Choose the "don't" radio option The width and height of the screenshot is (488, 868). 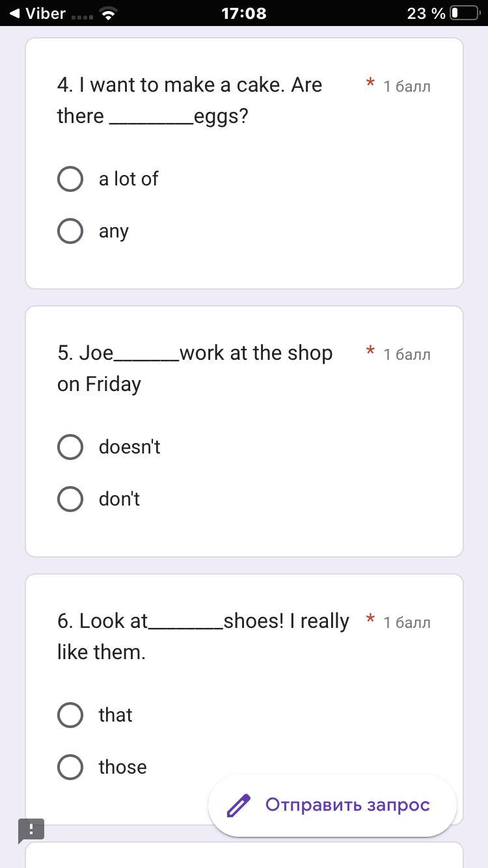click(x=70, y=499)
